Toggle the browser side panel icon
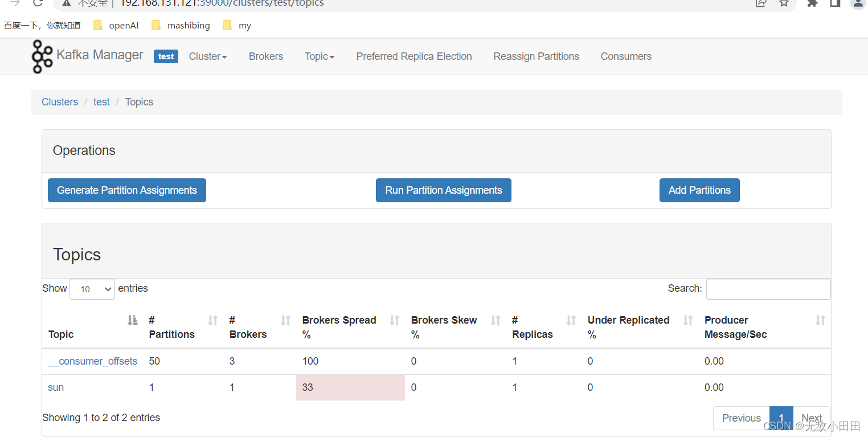The width and height of the screenshot is (868, 437). [835, 3]
